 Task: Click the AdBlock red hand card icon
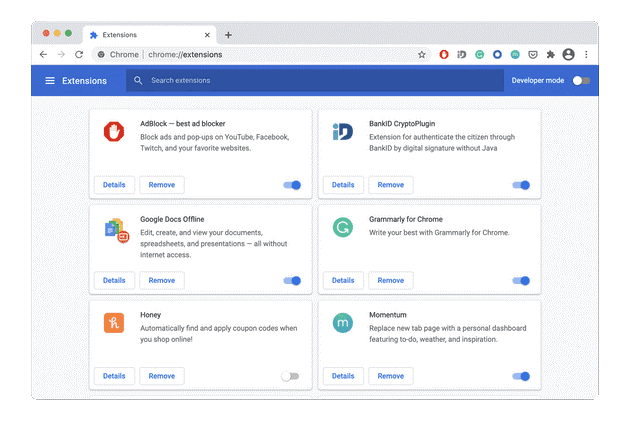114,131
